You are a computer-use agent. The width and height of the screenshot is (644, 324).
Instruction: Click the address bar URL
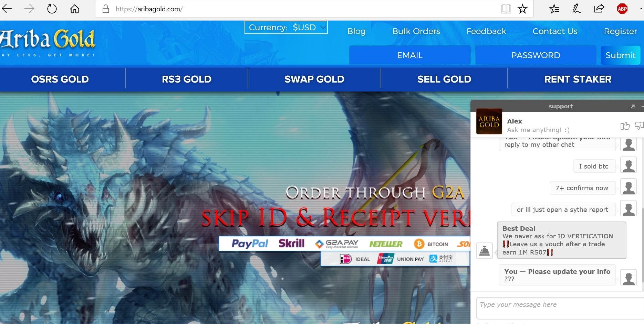(x=149, y=9)
